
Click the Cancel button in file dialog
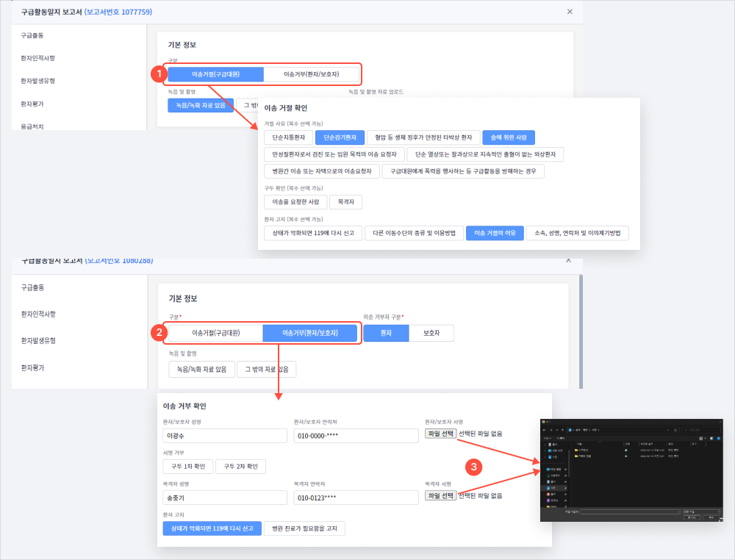click(x=711, y=517)
